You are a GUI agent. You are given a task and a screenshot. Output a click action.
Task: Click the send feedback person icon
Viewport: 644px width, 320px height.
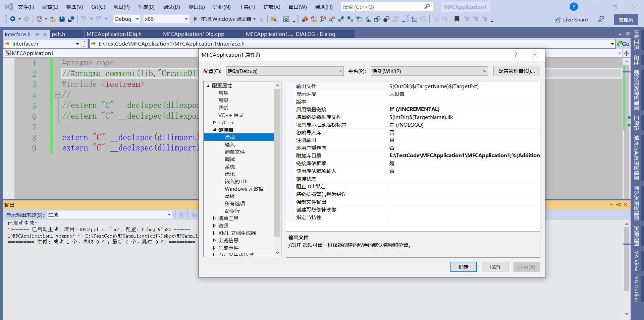(x=601, y=19)
